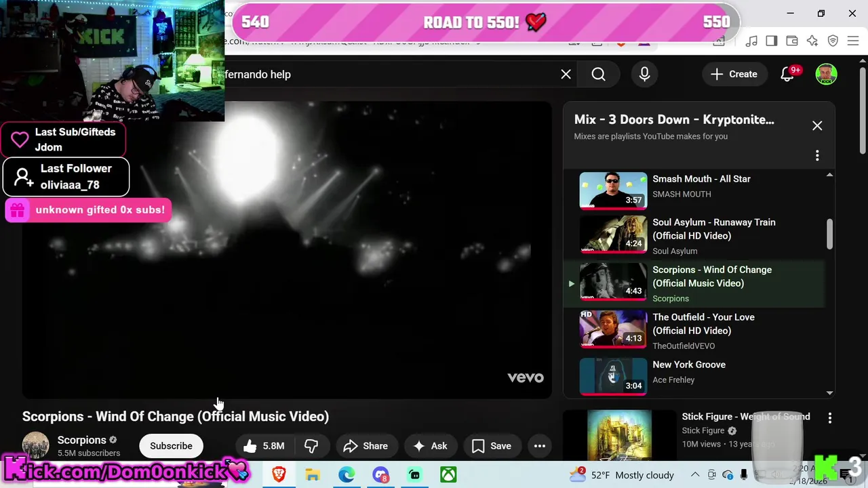Open Brave browser from the taskbar
Screen dimensions: 868x488
tap(279, 474)
